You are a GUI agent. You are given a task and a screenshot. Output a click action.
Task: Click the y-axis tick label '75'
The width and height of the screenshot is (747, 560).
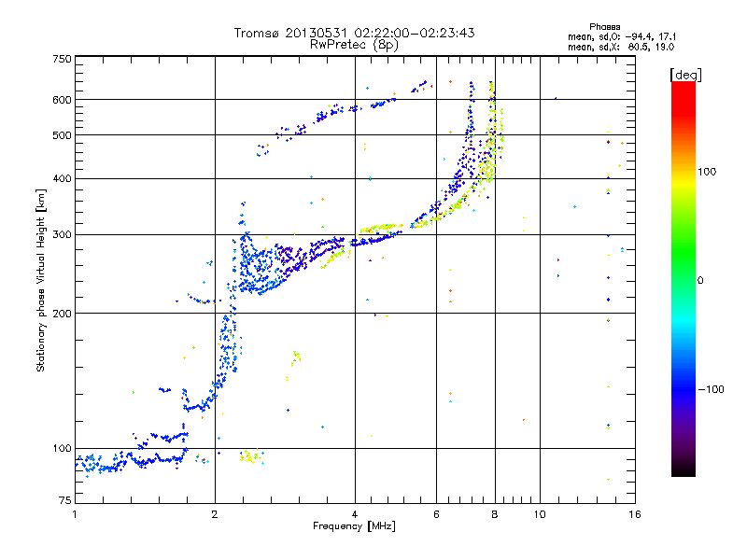coord(65,500)
